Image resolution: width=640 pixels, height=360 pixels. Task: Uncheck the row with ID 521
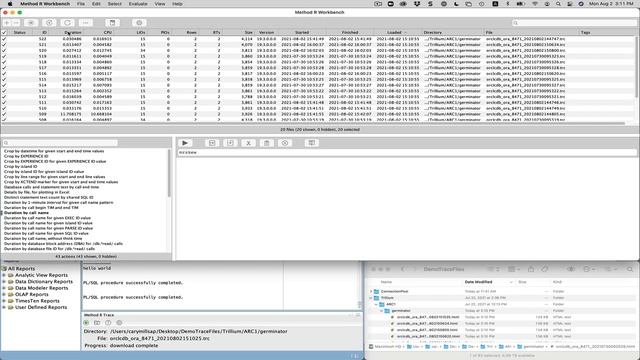4,44
